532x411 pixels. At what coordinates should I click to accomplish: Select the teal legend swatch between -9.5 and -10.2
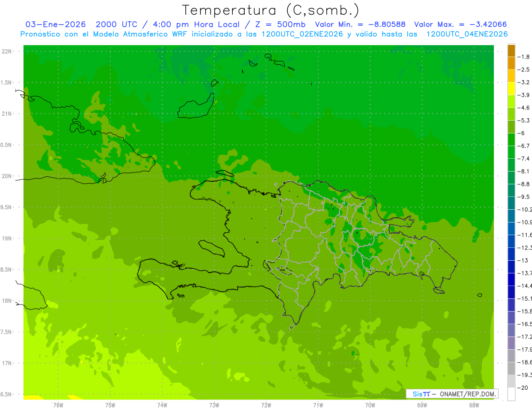[x=511, y=203]
